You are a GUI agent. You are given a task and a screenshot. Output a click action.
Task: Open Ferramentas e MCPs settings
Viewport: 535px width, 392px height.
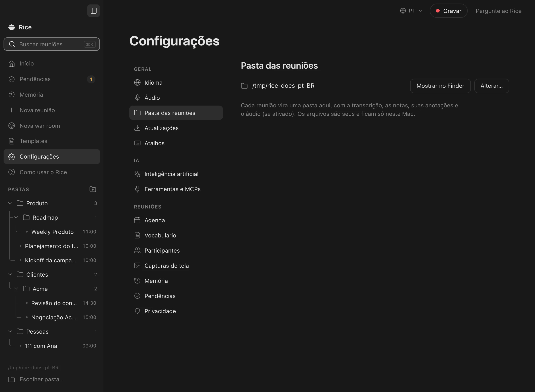176,189
